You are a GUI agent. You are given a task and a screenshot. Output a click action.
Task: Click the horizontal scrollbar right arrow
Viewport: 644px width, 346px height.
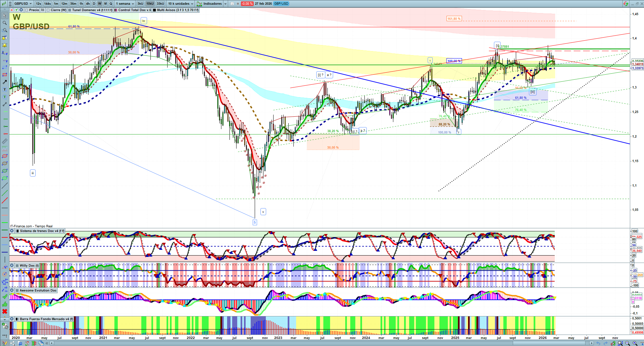point(592,343)
